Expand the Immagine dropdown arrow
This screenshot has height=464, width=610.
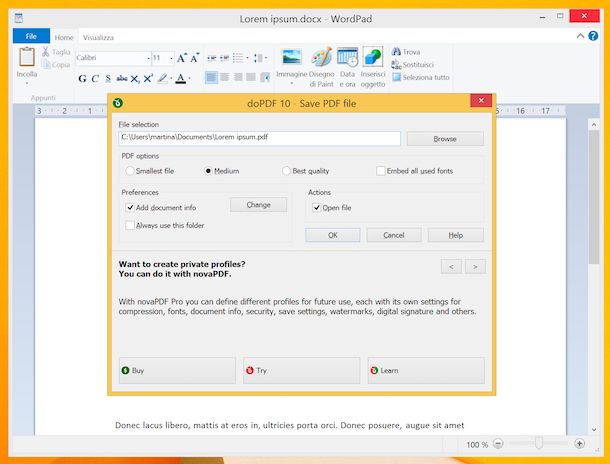pos(292,83)
